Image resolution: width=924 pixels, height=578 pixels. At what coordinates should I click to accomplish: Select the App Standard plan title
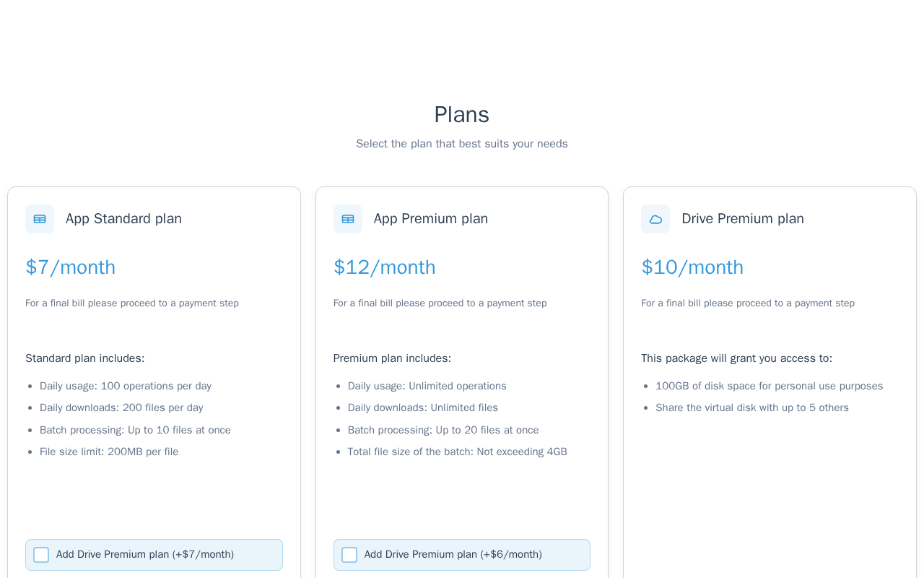coord(123,219)
